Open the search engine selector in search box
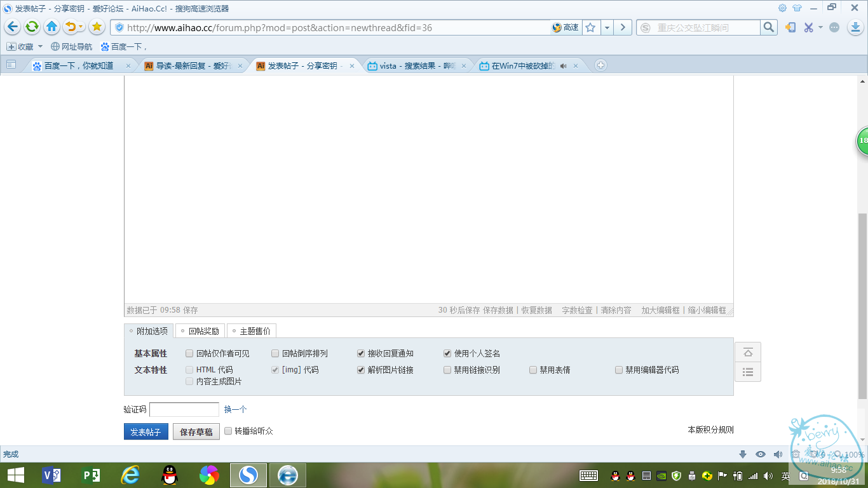868x488 pixels. tap(645, 27)
